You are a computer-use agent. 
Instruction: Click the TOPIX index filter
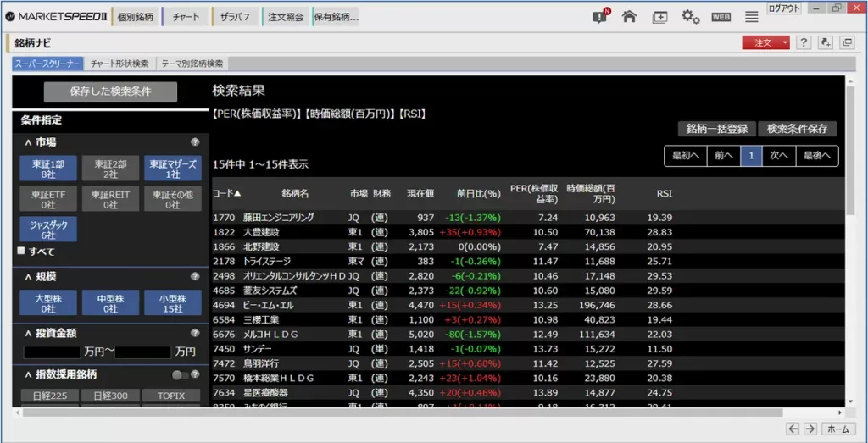(x=170, y=396)
